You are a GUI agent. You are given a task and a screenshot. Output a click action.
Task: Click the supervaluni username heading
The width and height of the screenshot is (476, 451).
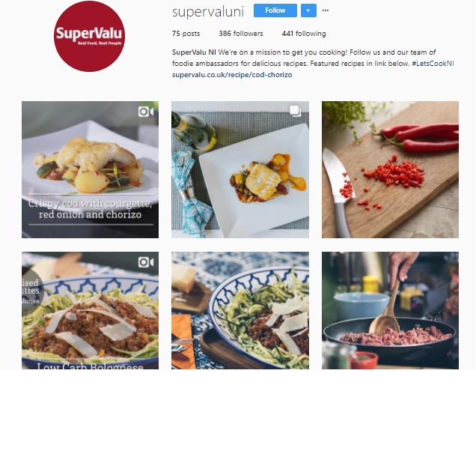point(208,11)
